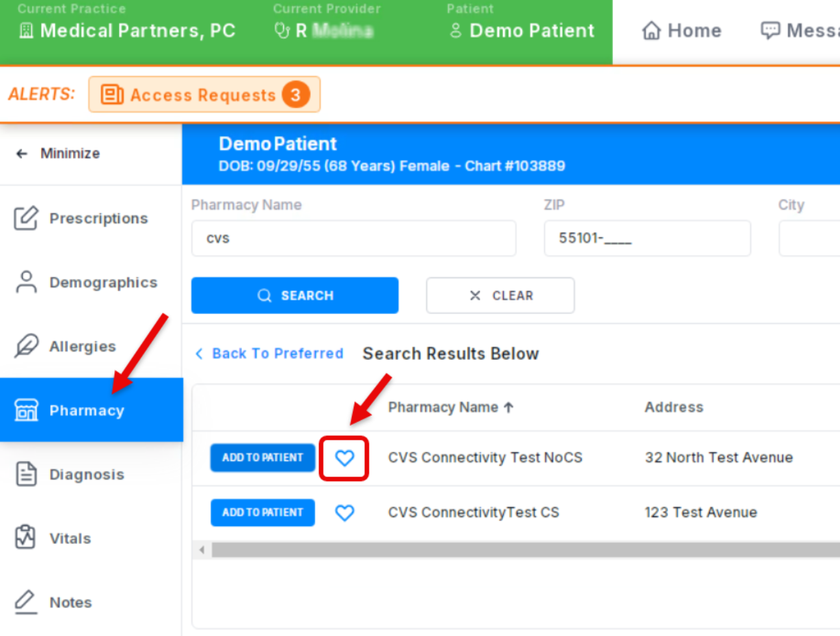Click the back arrow next to Minimize
Viewport: 840px width, 636px height.
click(x=21, y=153)
